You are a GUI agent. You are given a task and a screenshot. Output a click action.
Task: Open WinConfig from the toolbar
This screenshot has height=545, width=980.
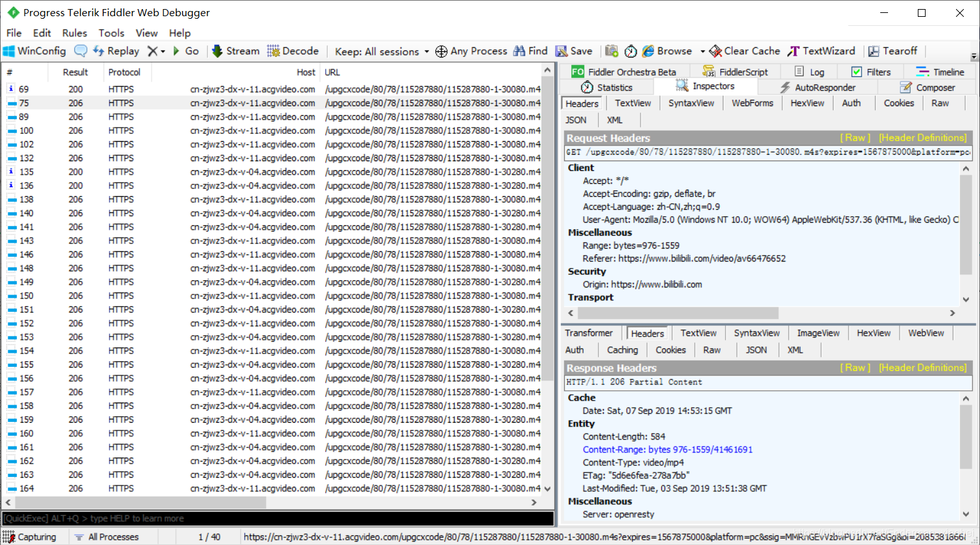point(34,51)
